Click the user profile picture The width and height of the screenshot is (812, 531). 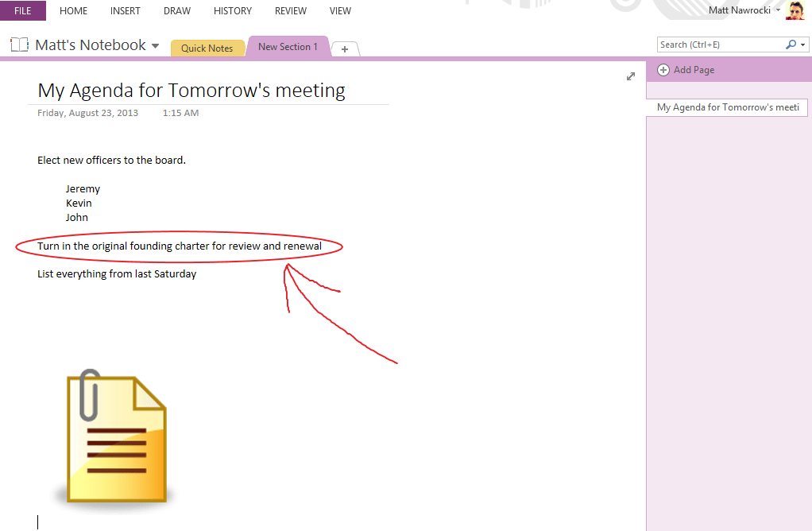[x=795, y=10]
